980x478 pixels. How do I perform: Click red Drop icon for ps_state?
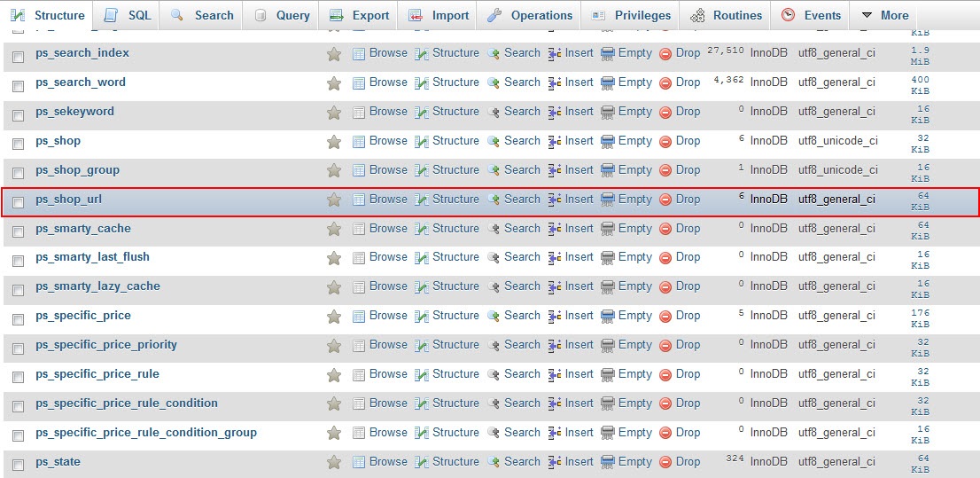[x=665, y=462]
